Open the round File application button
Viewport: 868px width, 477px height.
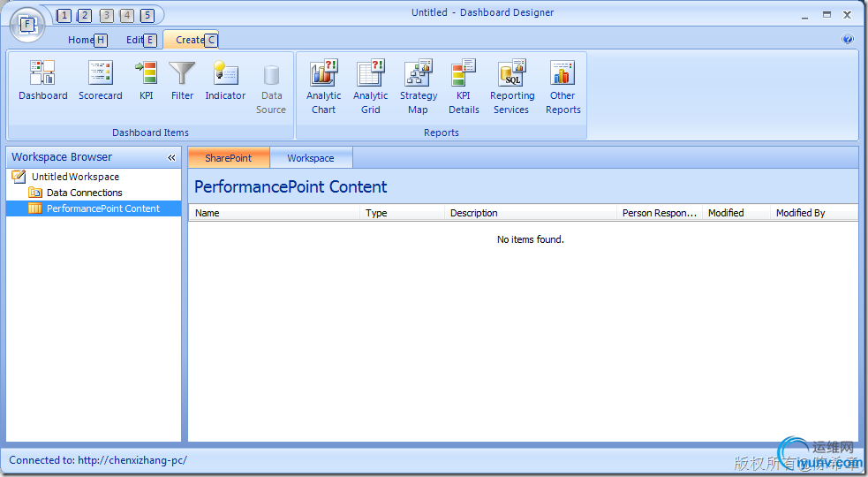(27, 25)
